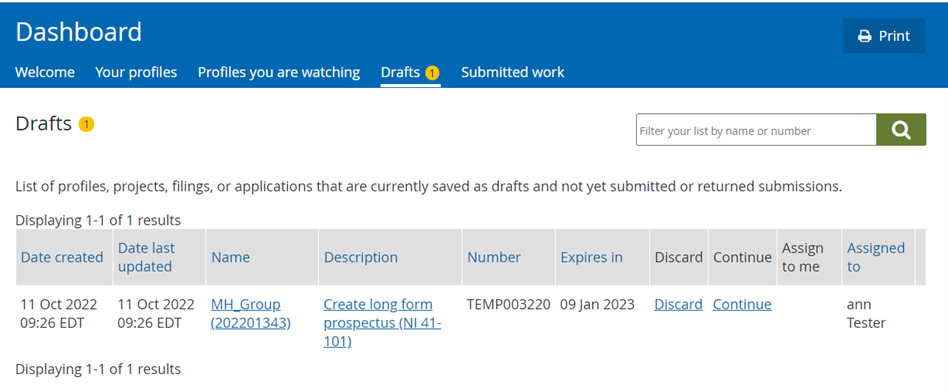Sort list by Name column header
Image resolution: width=948 pixels, height=391 pixels.
[x=230, y=257]
